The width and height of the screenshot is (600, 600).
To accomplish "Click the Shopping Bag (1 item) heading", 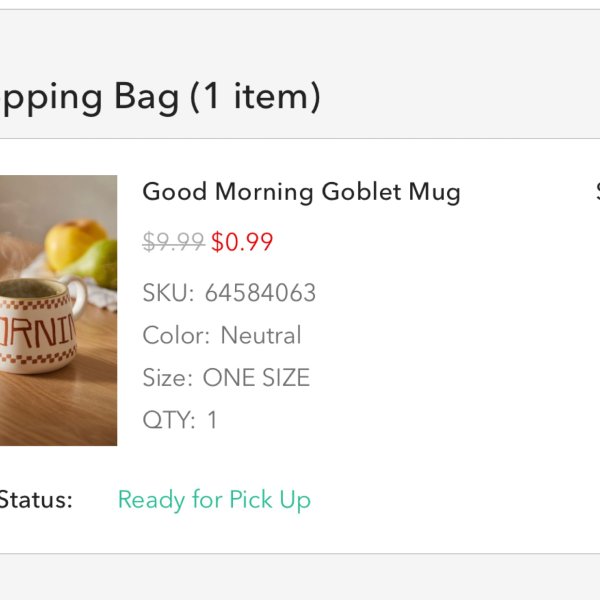I will point(160,97).
